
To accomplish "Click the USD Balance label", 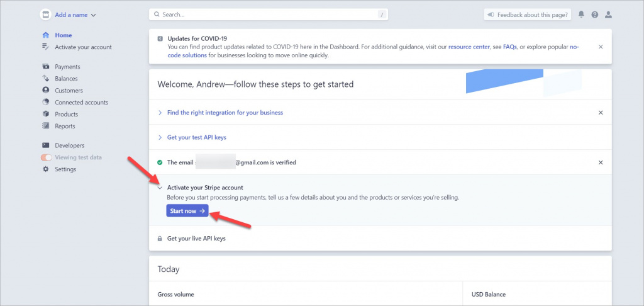I will click(x=489, y=295).
